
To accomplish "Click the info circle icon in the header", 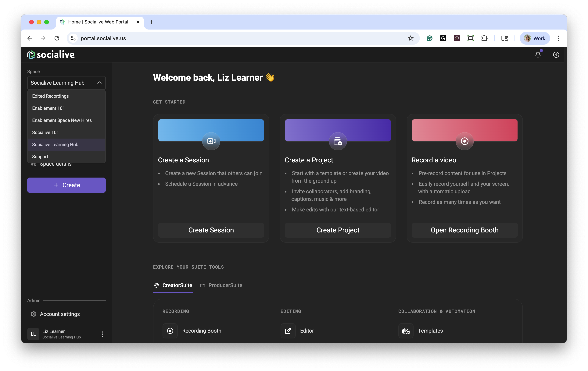I will tap(556, 55).
